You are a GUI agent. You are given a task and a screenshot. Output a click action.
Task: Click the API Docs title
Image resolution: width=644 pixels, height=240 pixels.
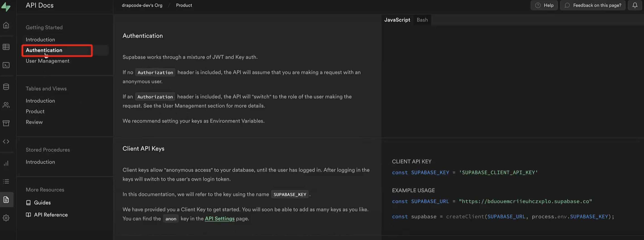coord(39,5)
